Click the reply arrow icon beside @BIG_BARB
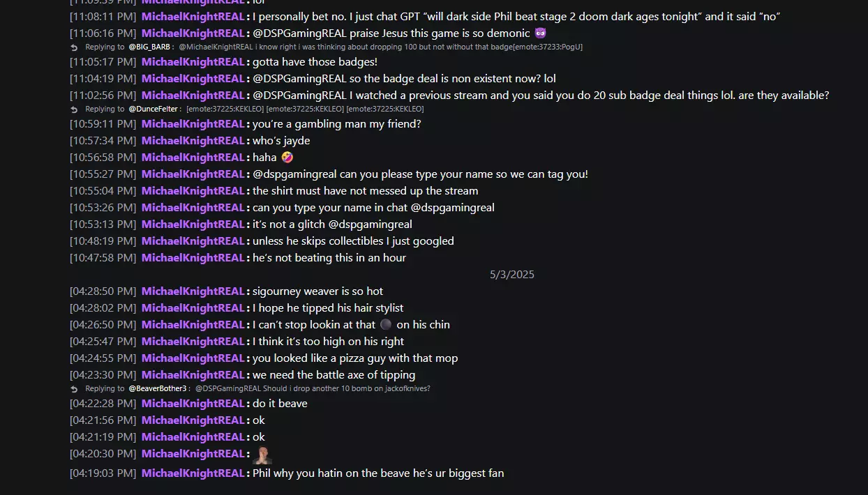 75,47
